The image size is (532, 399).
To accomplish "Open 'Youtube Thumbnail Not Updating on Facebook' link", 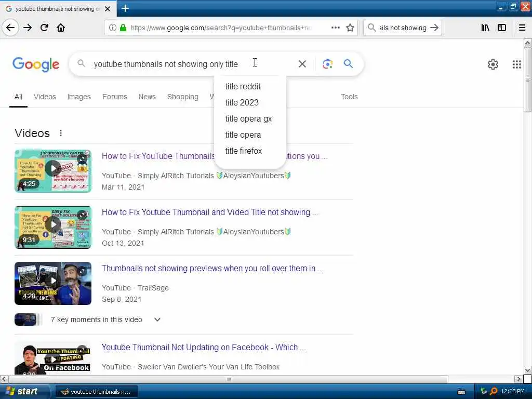I will [204, 348].
